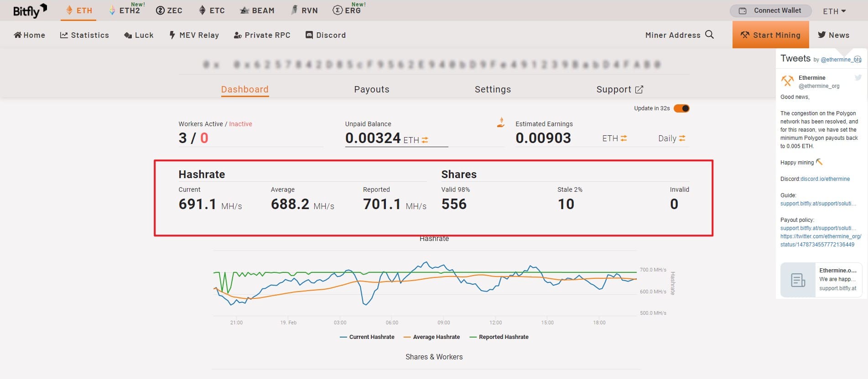Click the Inactive workers label
Viewport: 868px width, 379px height.
pos(240,124)
